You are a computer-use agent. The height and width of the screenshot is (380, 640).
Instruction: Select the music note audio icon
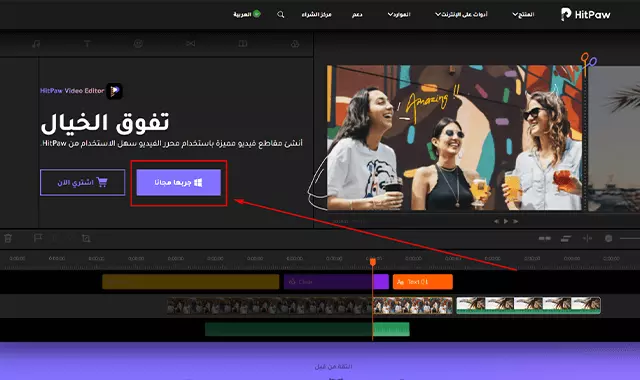(36, 44)
